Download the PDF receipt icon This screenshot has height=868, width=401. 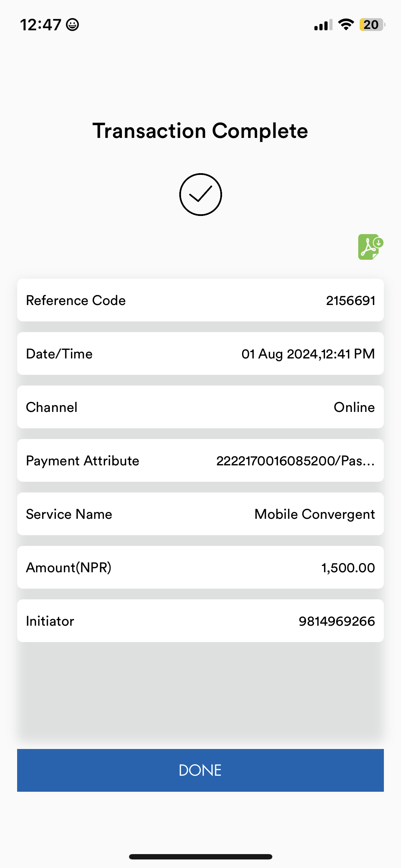pyautogui.click(x=371, y=247)
